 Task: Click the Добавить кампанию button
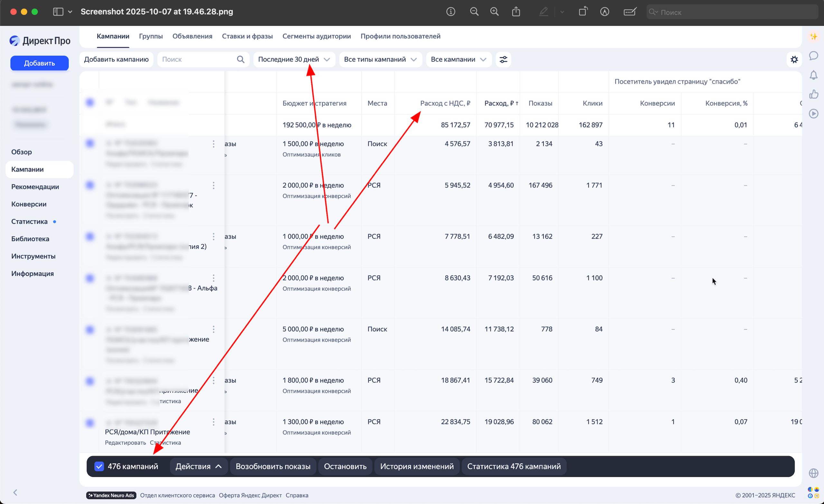tap(116, 59)
